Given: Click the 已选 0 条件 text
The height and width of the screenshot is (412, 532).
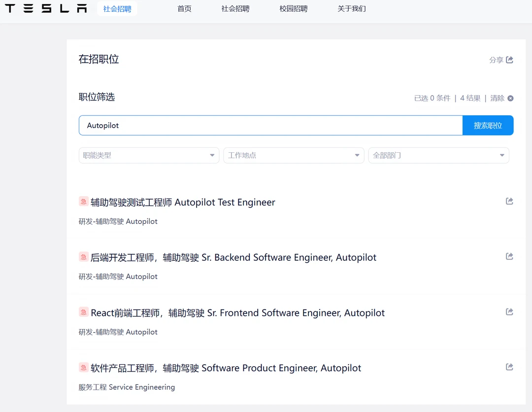Looking at the screenshot, I should (x=432, y=98).
